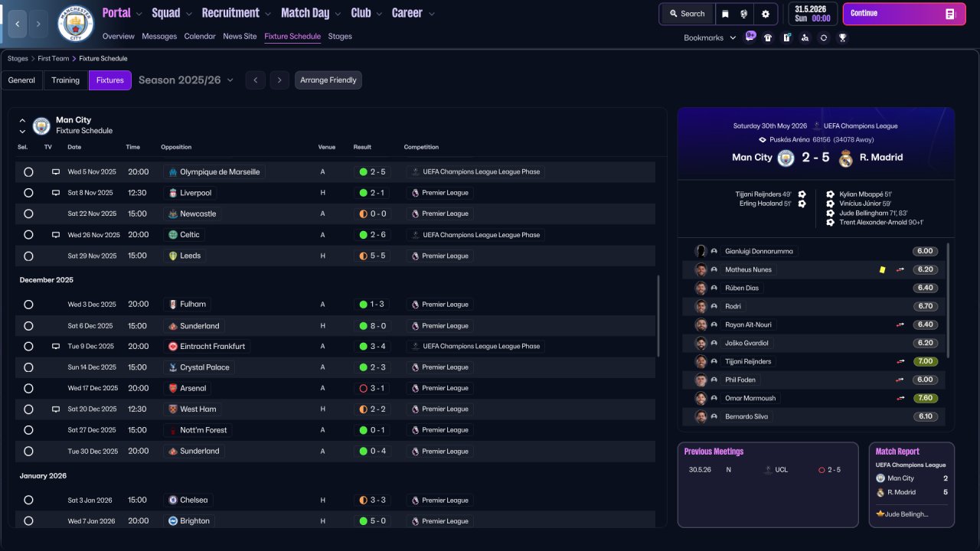
Task: Select the radio button for Nott'm Forest fixture
Action: coord(28,430)
